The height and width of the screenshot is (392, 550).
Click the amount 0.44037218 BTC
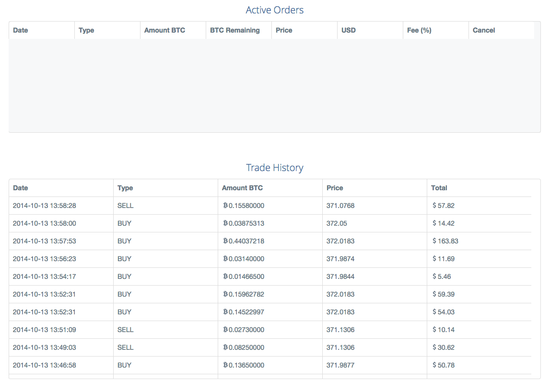(x=244, y=241)
